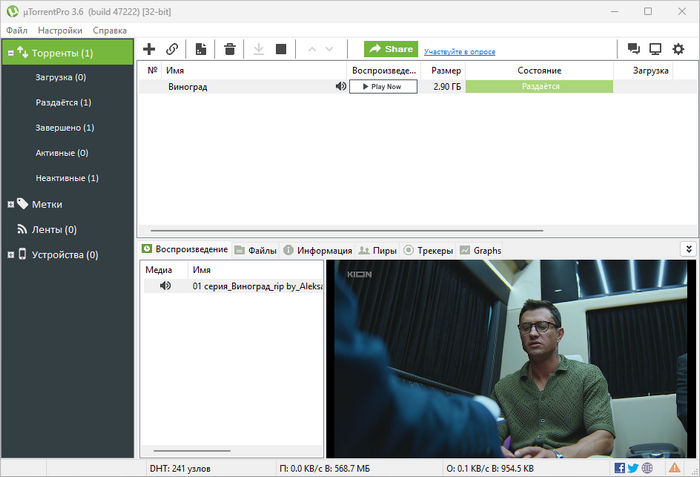The image size is (700, 477).
Task: Move torrent down in the queue
Action: click(329, 49)
